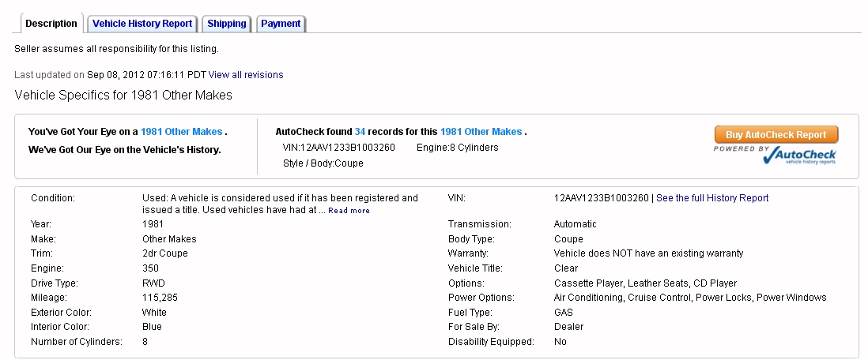Click the 34 records count link
This screenshot has width=868, height=360.
tap(360, 132)
